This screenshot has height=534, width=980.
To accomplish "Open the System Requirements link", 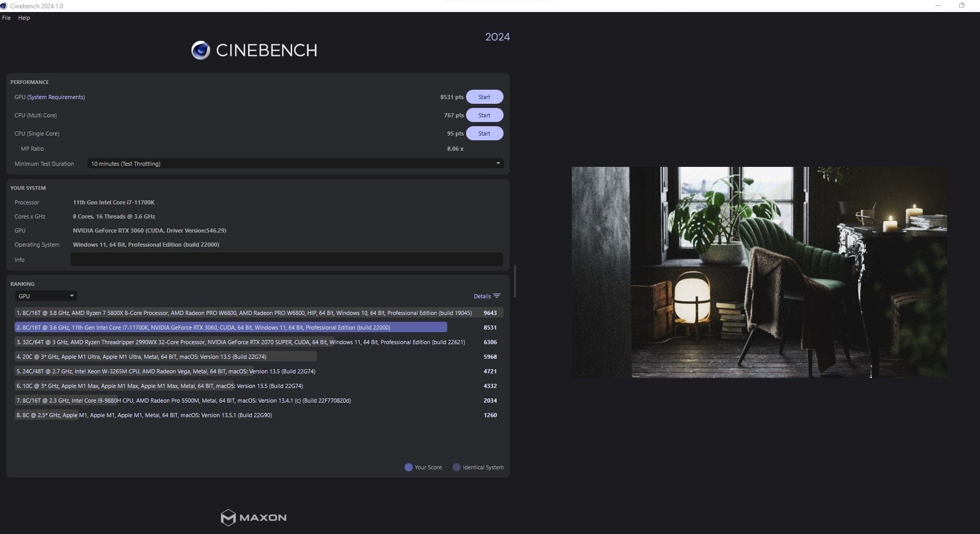I will point(56,97).
